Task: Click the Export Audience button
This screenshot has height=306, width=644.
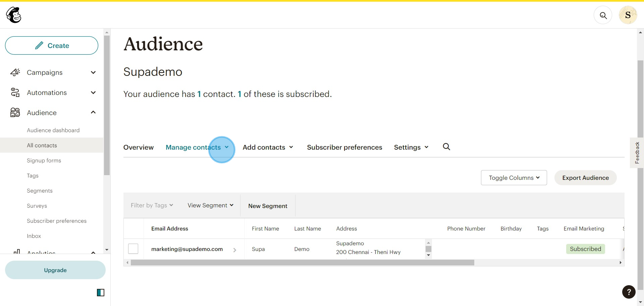Action: [x=585, y=178]
